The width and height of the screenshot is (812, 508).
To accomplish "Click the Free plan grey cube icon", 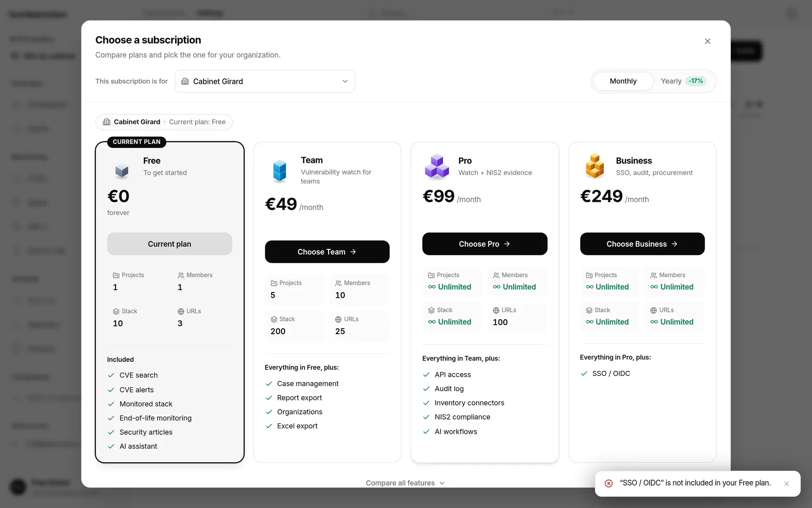I will pyautogui.click(x=122, y=171).
